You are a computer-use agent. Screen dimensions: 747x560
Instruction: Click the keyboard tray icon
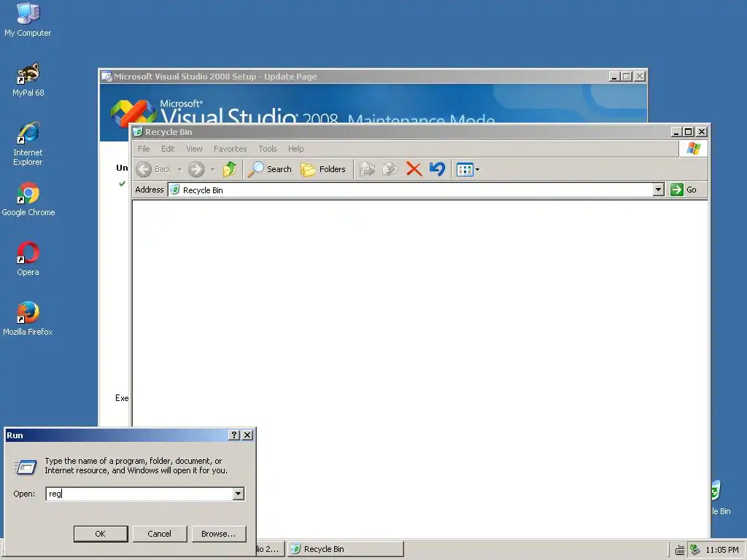click(x=680, y=550)
